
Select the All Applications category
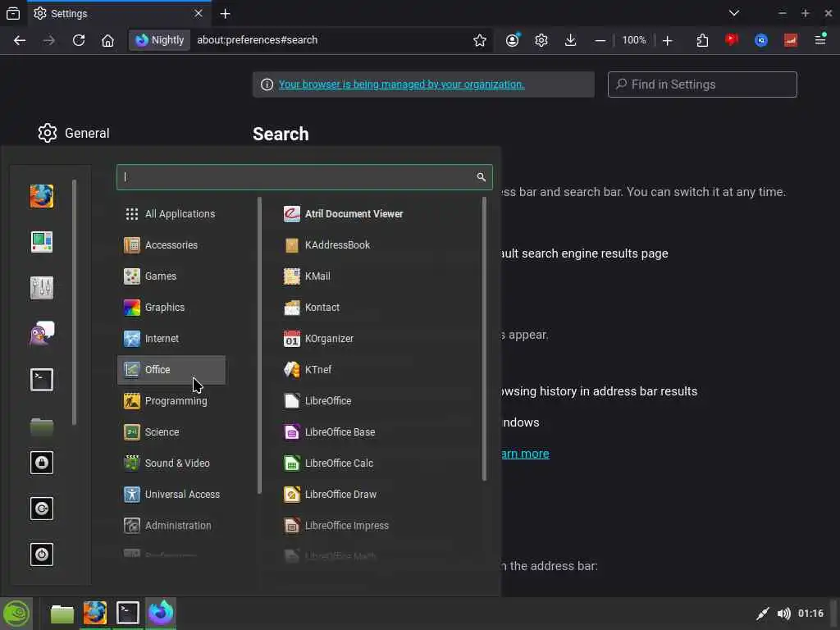171,214
